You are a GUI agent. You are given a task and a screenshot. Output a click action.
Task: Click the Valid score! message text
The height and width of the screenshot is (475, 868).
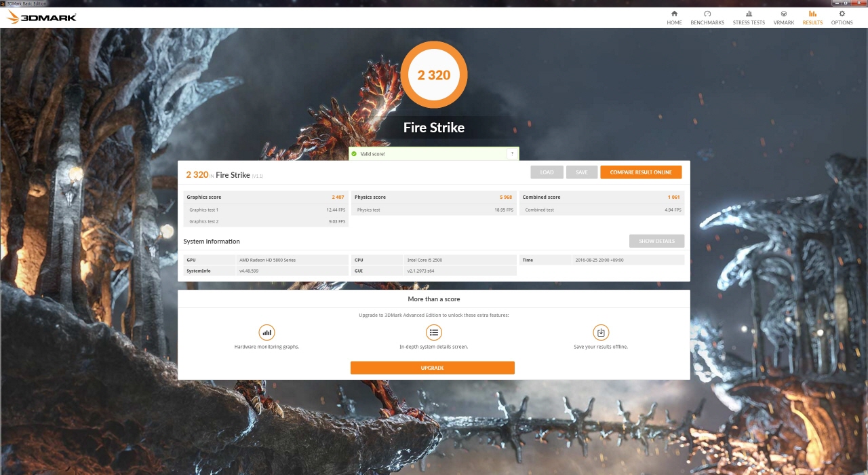coord(372,154)
